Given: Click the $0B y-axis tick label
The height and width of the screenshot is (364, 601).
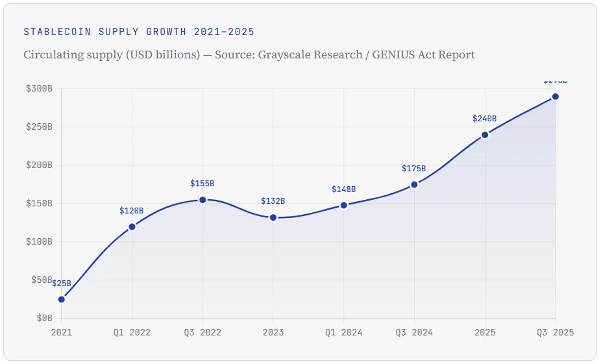Looking at the screenshot, I should pos(43,319).
